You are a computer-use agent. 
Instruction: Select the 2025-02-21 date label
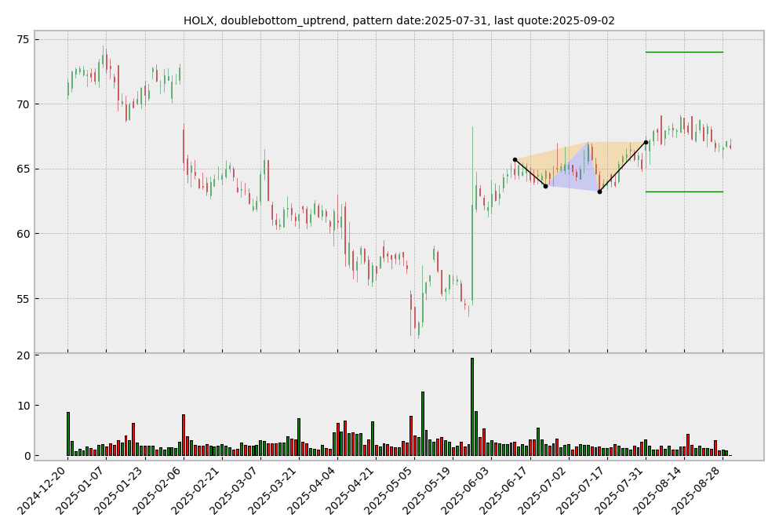(197, 490)
